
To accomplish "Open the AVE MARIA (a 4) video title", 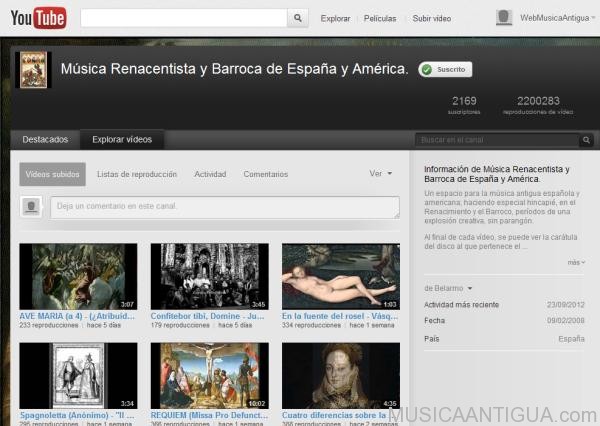I will coord(77,316).
